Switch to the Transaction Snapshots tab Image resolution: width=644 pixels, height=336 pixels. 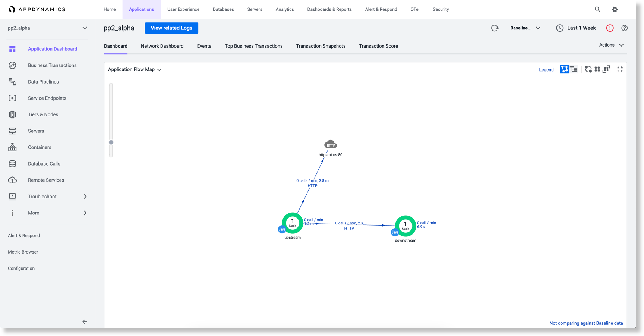click(x=321, y=46)
